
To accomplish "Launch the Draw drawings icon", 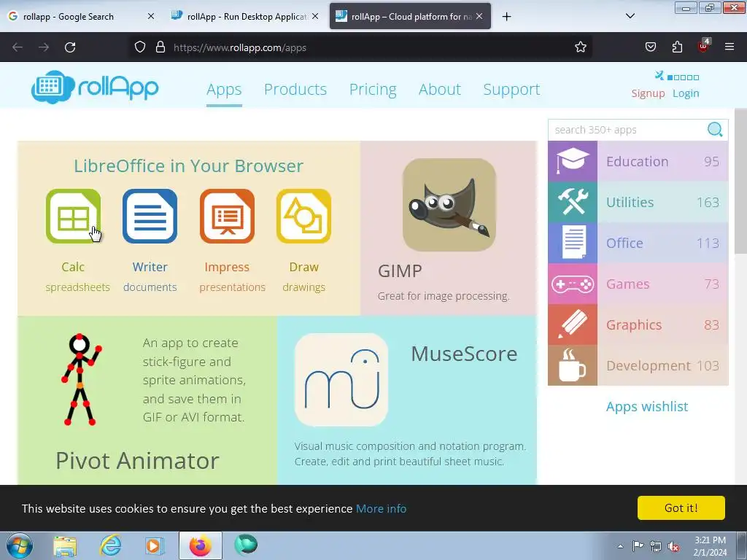I will pos(304,216).
